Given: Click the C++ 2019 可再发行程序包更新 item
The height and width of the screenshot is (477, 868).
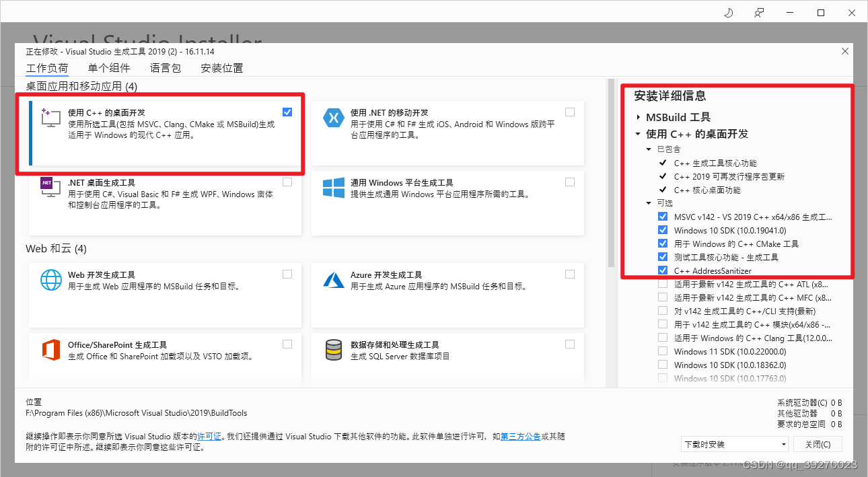Looking at the screenshot, I should tap(729, 176).
